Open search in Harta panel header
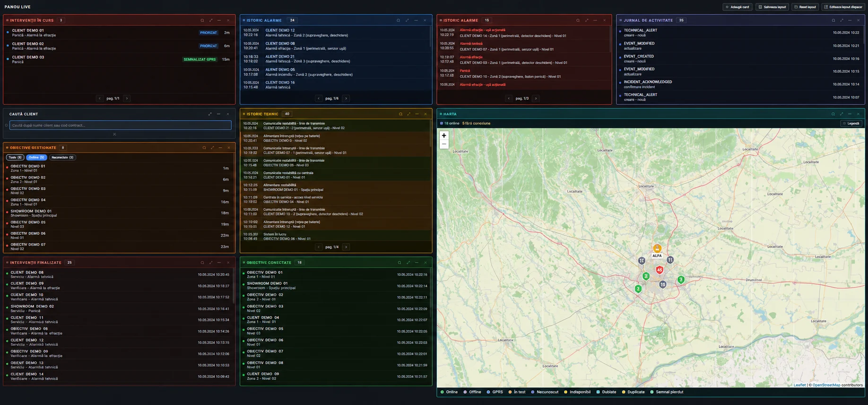This screenshot has height=405, width=868. click(x=833, y=114)
